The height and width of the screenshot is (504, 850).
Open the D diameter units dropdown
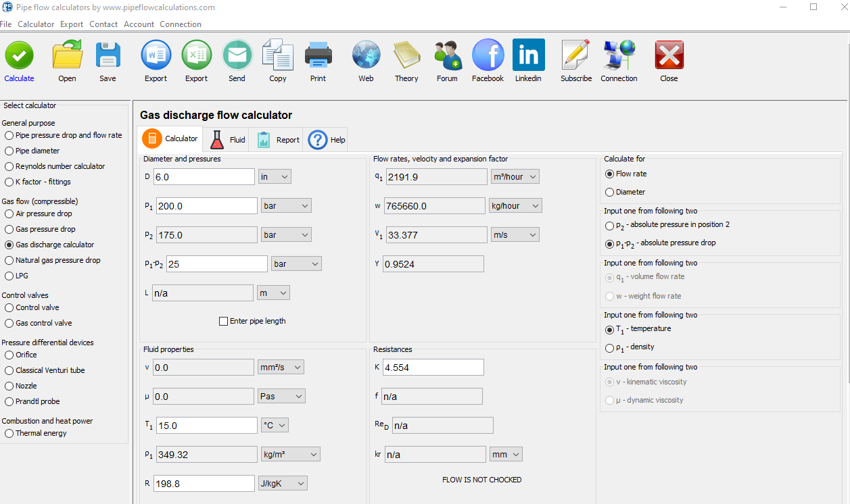click(x=274, y=176)
